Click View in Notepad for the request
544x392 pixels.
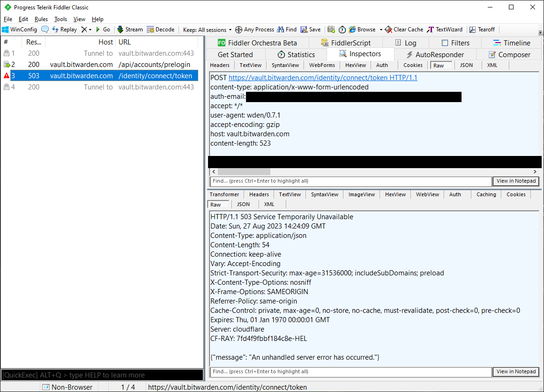[516, 181]
